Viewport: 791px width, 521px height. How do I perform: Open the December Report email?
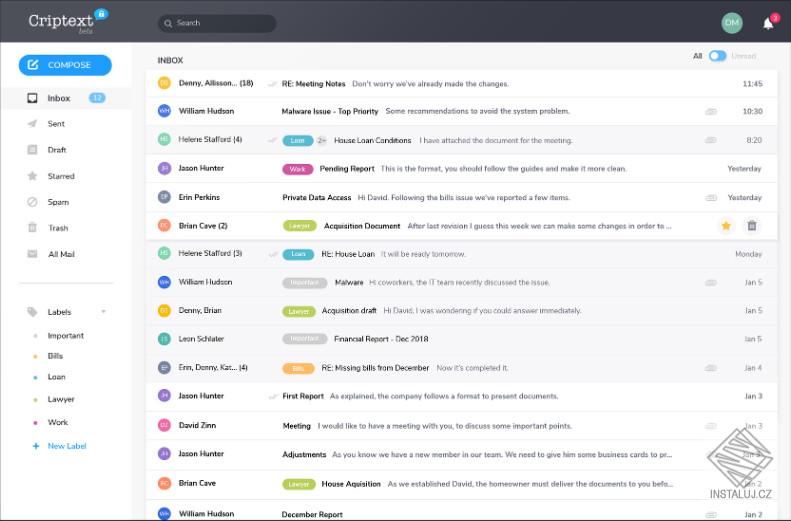(x=461, y=511)
